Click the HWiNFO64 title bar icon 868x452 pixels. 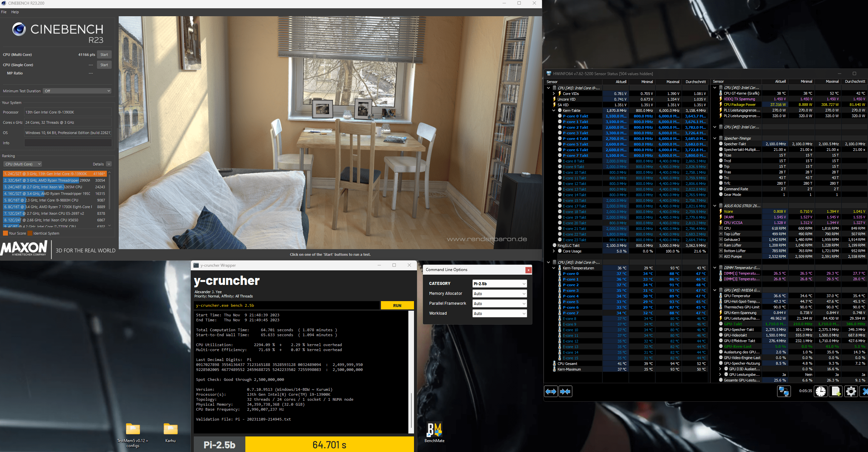(549, 73)
